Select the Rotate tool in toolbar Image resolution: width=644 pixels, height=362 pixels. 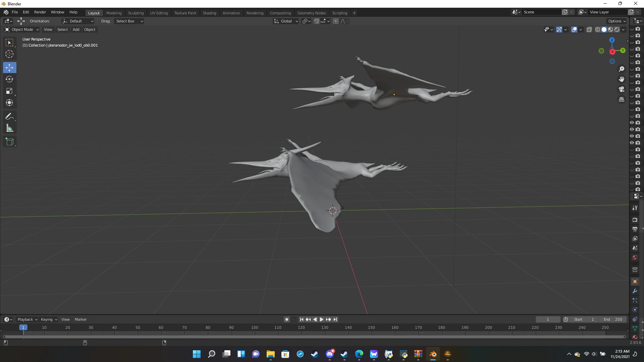tap(9, 79)
